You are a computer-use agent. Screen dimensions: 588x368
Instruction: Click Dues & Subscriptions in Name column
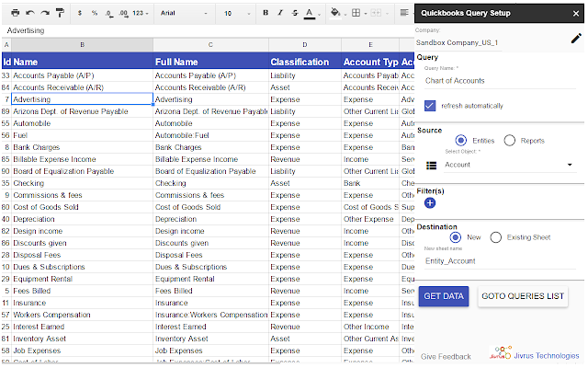[x=82, y=268]
